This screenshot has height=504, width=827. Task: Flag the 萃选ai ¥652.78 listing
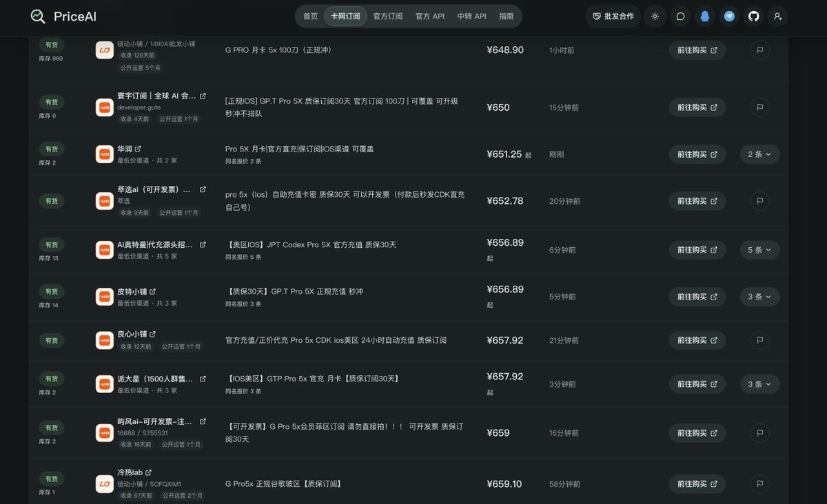[760, 201]
